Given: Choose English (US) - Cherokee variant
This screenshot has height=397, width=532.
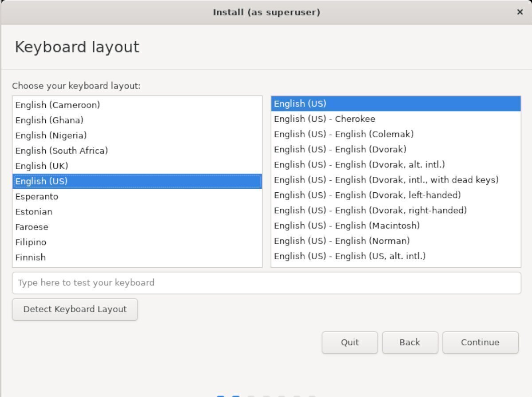Looking at the screenshot, I should [x=324, y=119].
